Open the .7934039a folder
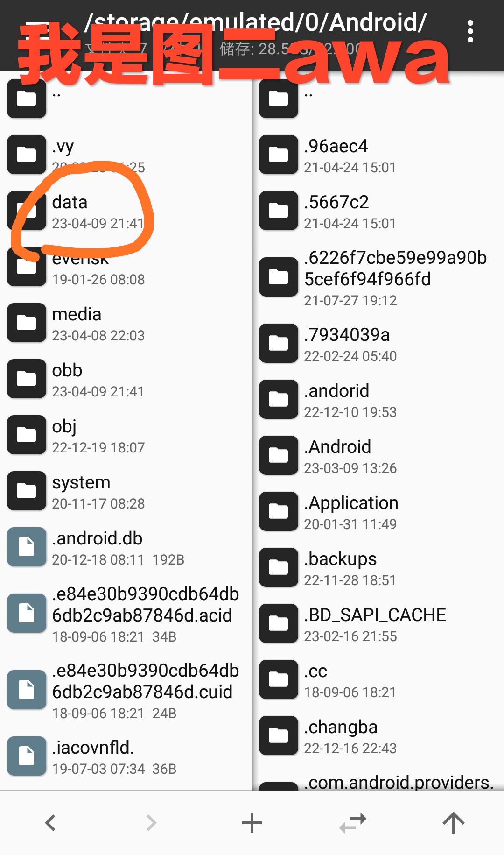Screen dimensions: 504x855 pos(347,335)
